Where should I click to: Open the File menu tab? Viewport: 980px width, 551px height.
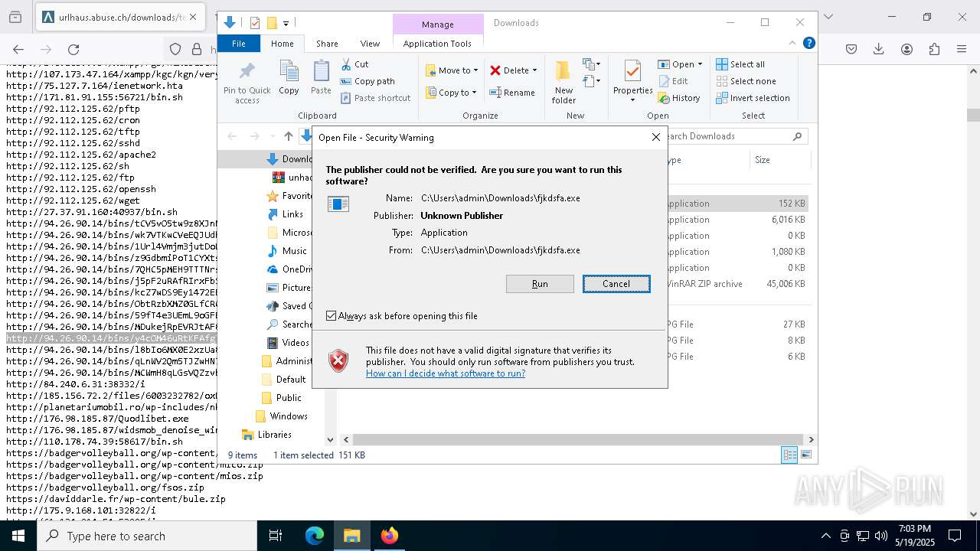(x=239, y=44)
